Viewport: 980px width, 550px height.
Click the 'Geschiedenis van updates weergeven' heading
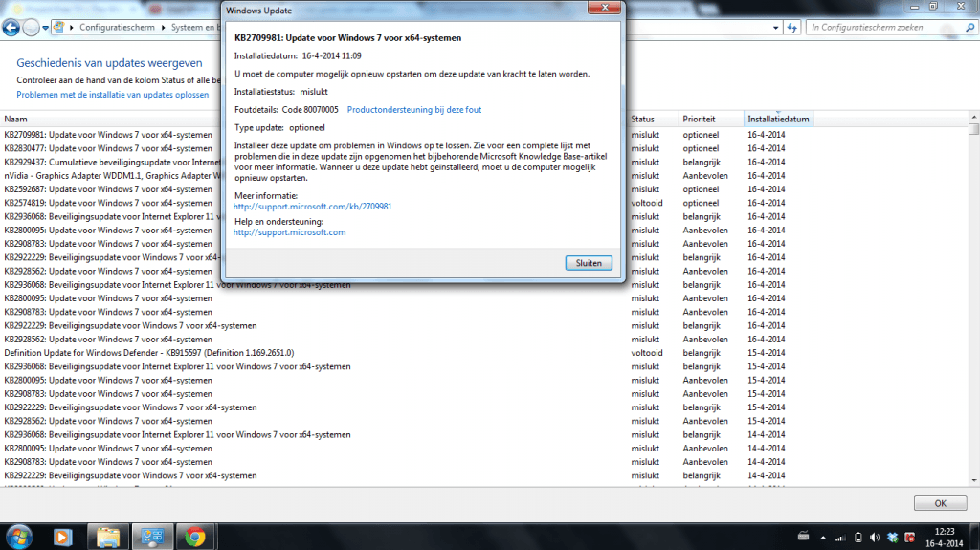[x=109, y=62]
